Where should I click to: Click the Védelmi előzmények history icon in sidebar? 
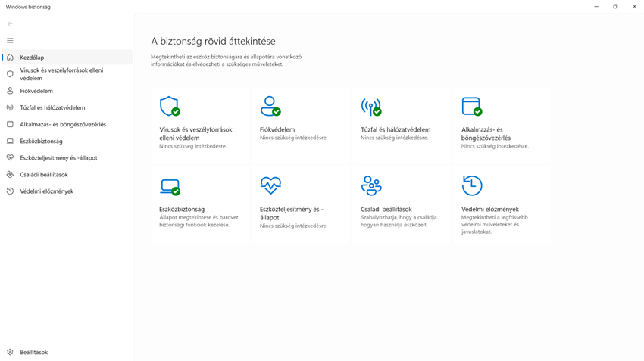[11, 191]
